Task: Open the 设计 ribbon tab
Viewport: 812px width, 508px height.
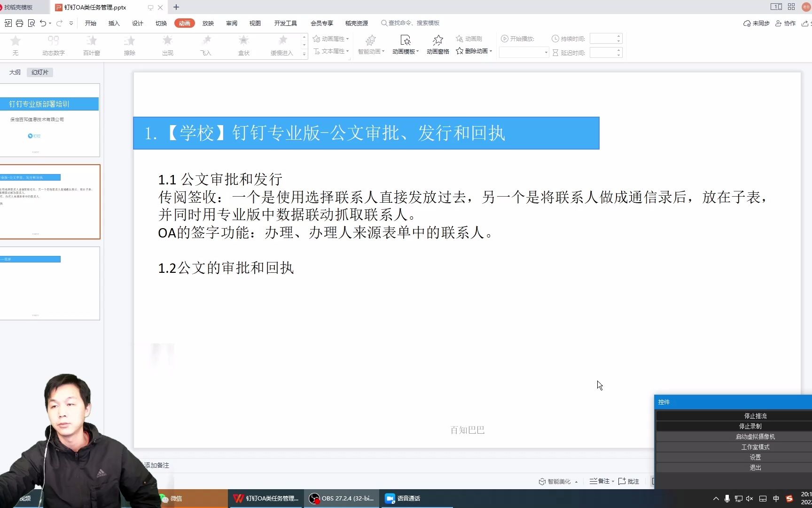Action: click(x=138, y=23)
